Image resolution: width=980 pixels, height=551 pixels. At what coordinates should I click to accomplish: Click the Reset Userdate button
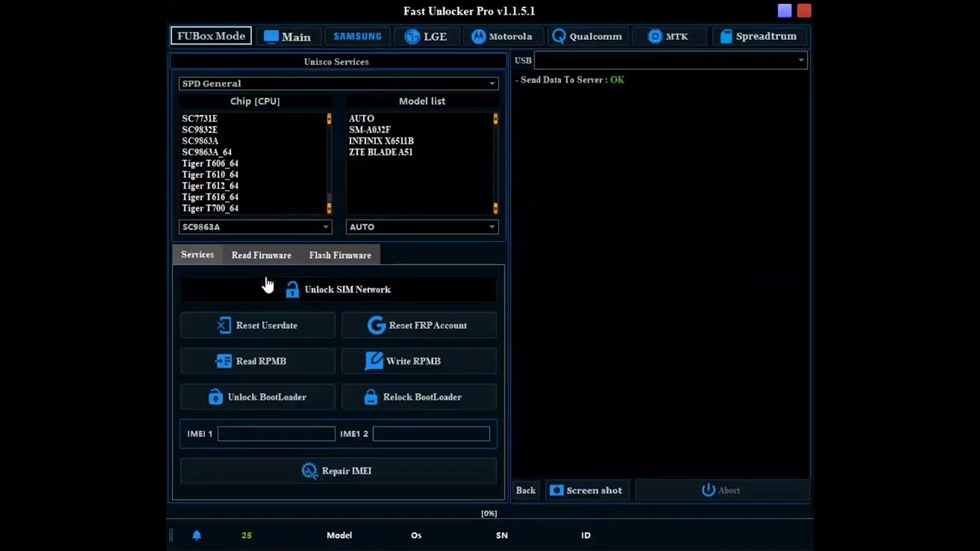(x=257, y=325)
